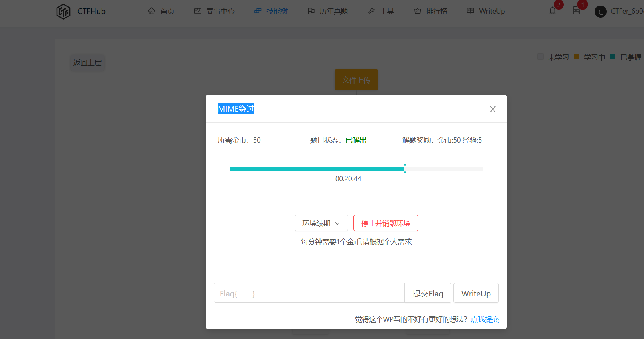Open the 排行榜 menu item

(x=431, y=11)
